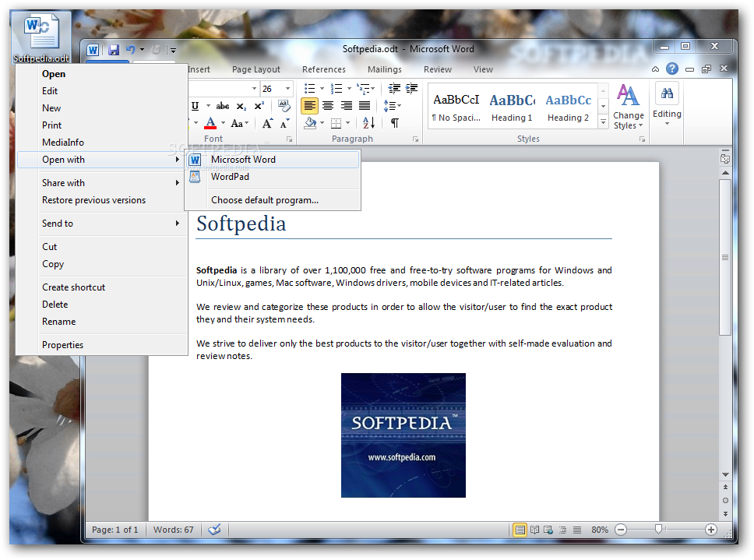Screen dimensions: 754x560
Task: Apply Strikethrough formatting
Action: pyautogui.click(x=222, y=106)
